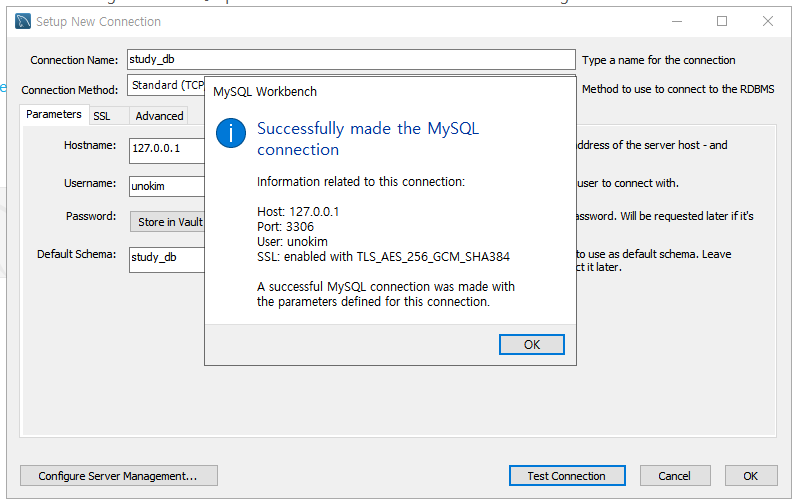Open the Connection Method dropdown
802x504 pixels.
(166, 85)
